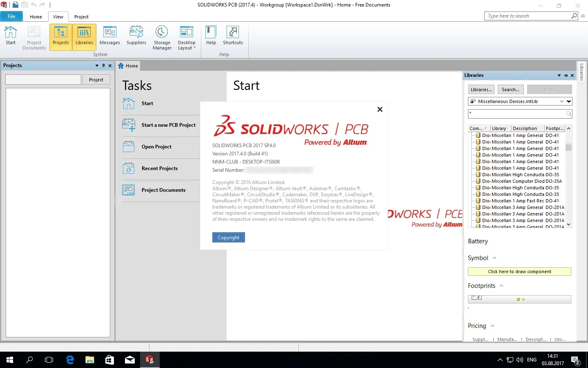Click the 'Click here to draw component' bar
588x368 pixels.
pyautogui.click(x=519, y=272)
